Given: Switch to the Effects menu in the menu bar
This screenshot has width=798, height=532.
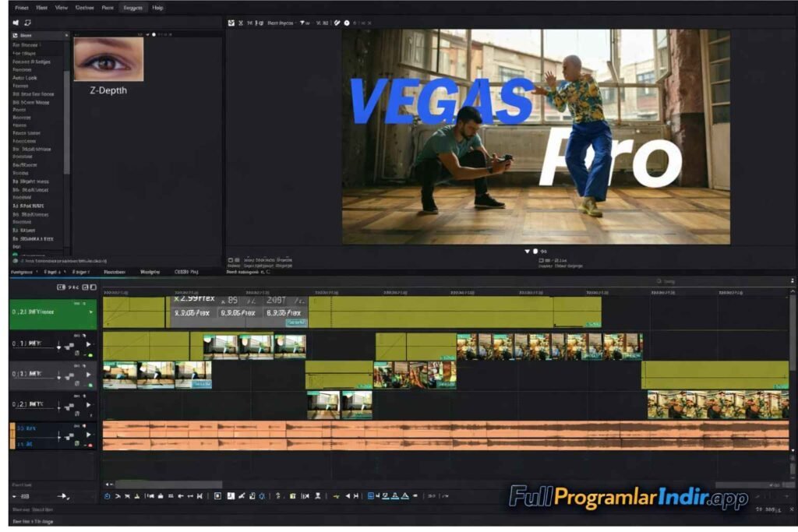Looking at the screenshot, I should click(132, 8).
